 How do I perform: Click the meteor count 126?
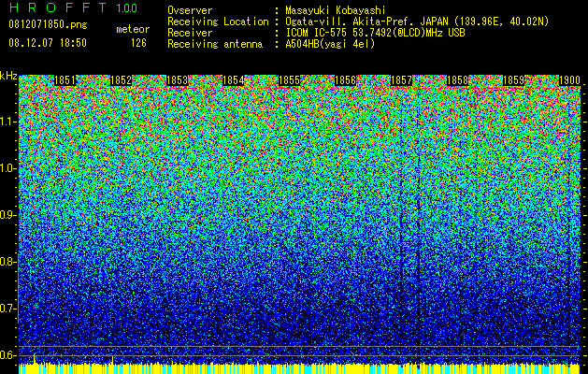point(138,43)
